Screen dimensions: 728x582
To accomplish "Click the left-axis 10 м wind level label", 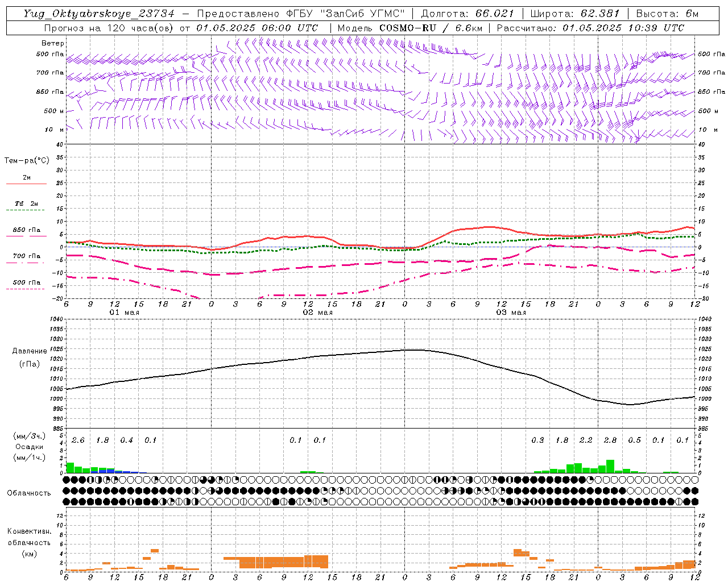I will click(55, 130).
